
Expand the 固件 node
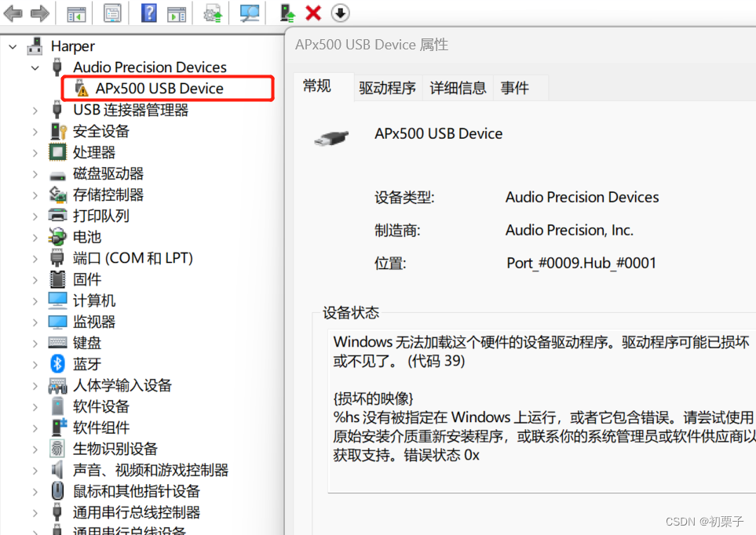[35, 280]
